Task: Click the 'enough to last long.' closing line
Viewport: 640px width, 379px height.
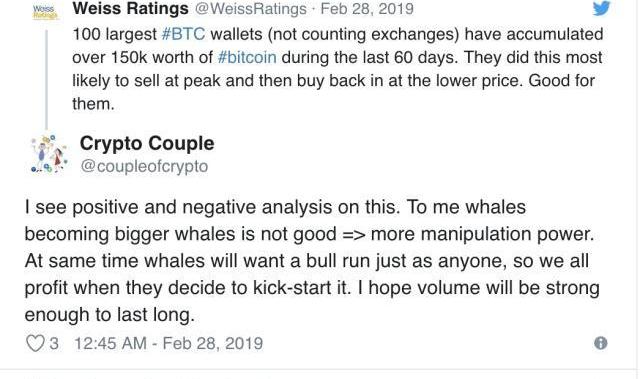Action: [109, 315]
